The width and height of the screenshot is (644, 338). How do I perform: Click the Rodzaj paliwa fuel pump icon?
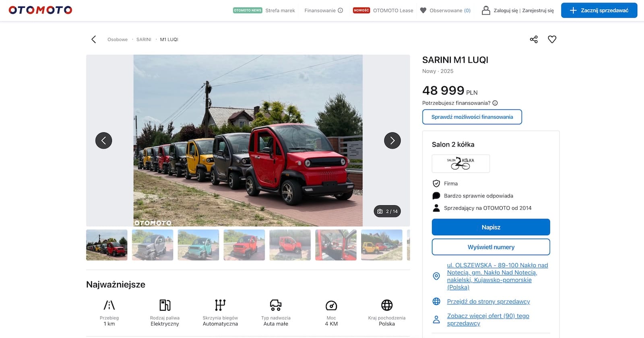165,305
